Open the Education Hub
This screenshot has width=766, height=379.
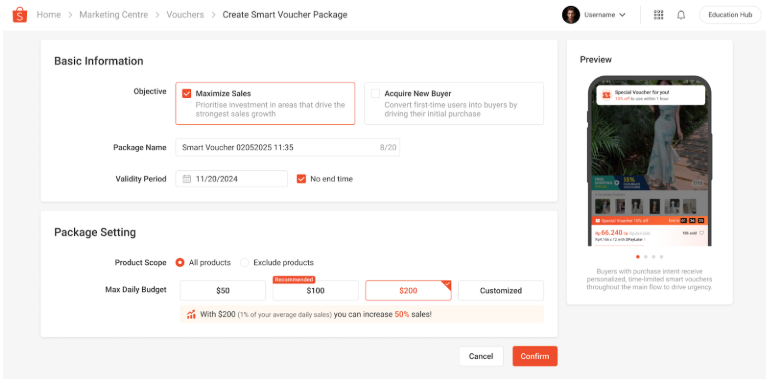pos(730,15)
